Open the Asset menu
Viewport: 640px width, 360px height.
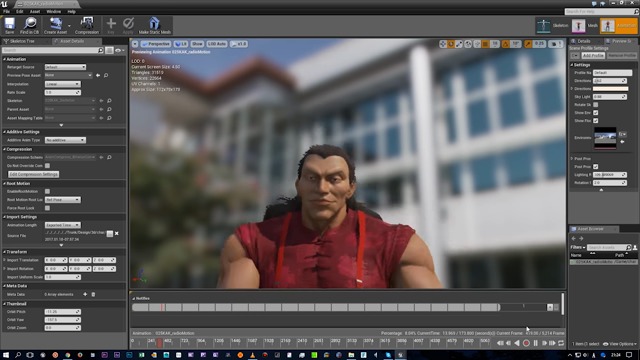tap(35, 11)
